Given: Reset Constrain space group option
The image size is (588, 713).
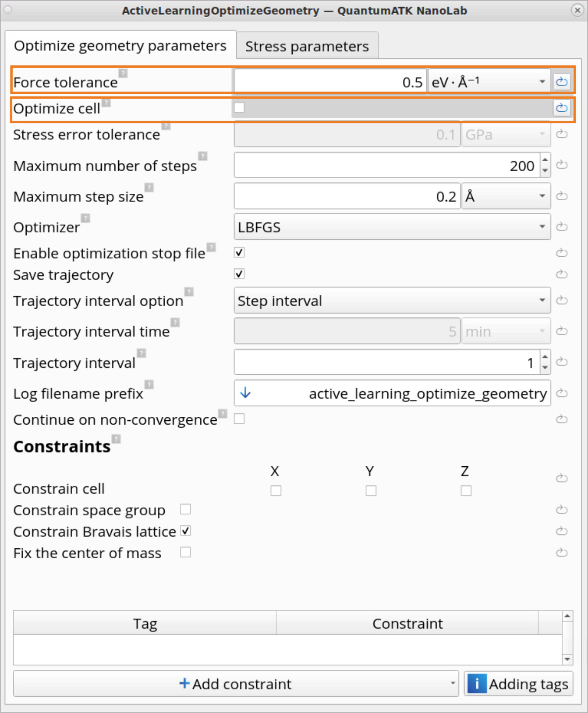Looking at the screenshot, I should (562, 510).
